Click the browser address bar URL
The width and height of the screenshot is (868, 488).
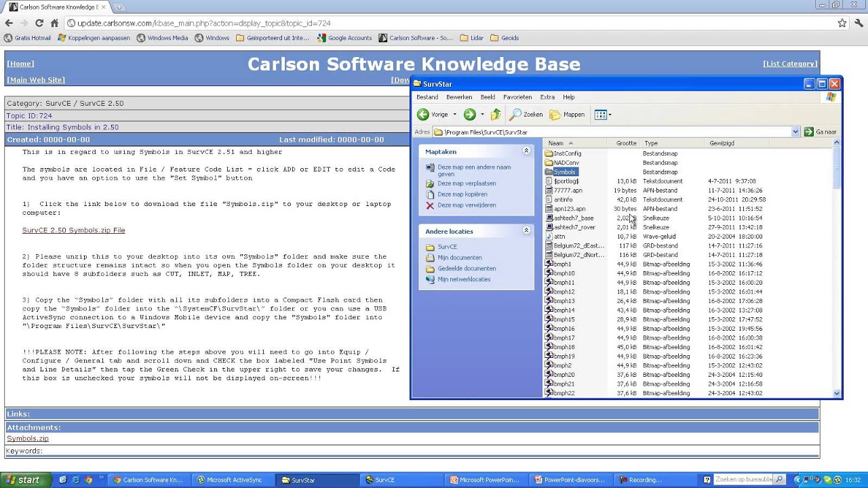204,23
